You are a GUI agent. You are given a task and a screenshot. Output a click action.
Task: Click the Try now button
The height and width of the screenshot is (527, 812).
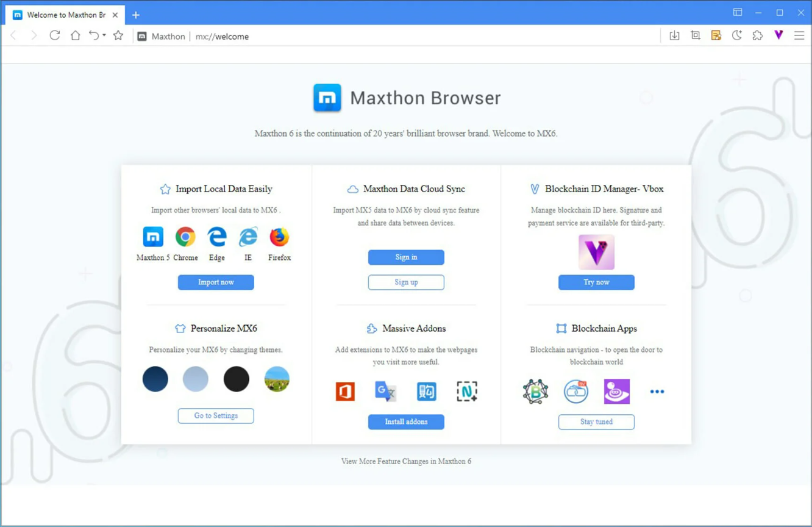[x=596, y=282]
